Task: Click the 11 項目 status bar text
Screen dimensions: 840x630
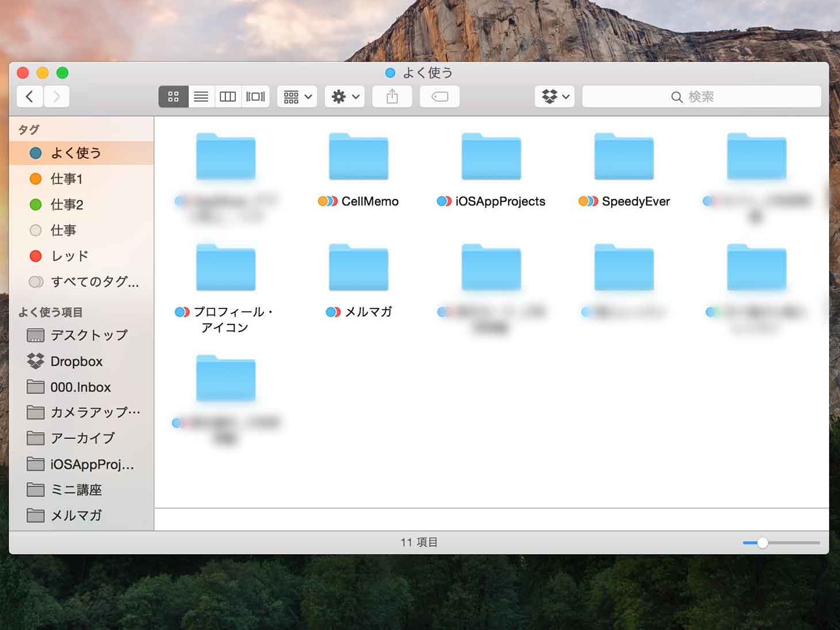Action: click(419, 542)
